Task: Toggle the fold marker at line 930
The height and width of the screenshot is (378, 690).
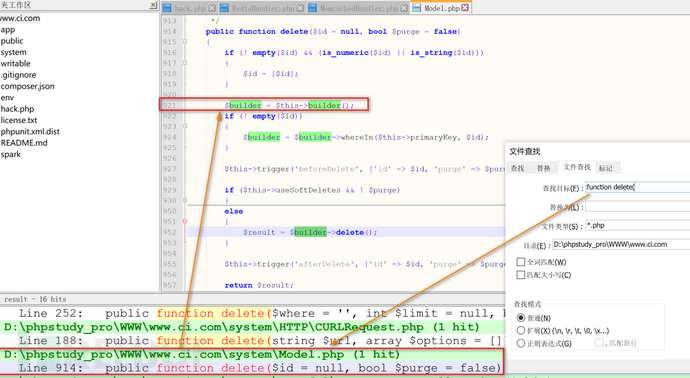Action: [185, 200]
